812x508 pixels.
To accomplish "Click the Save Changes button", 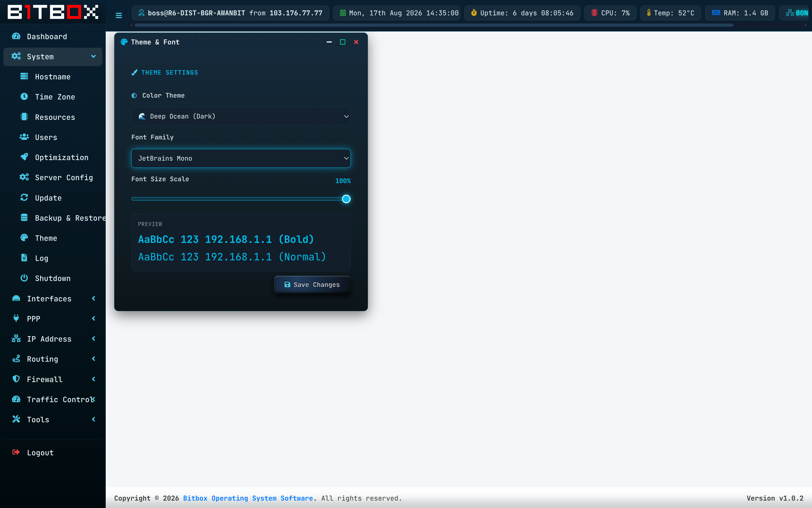I will click(312, 285).
